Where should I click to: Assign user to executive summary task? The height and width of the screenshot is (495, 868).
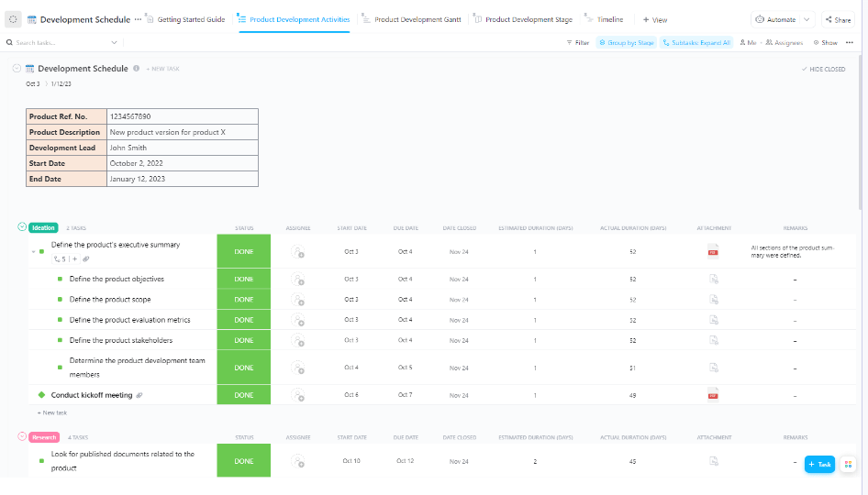pos(298,252)
